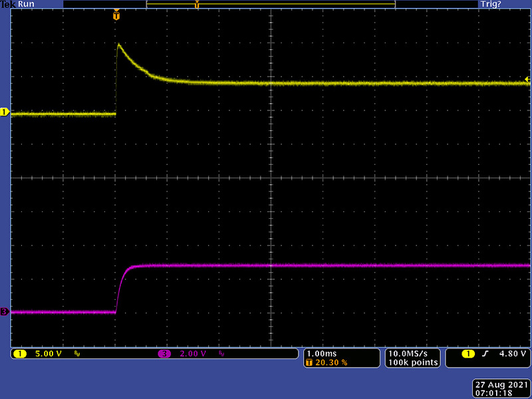
Task: Click the channel 1 ground marker on left edge
Action: click(4, 112)
